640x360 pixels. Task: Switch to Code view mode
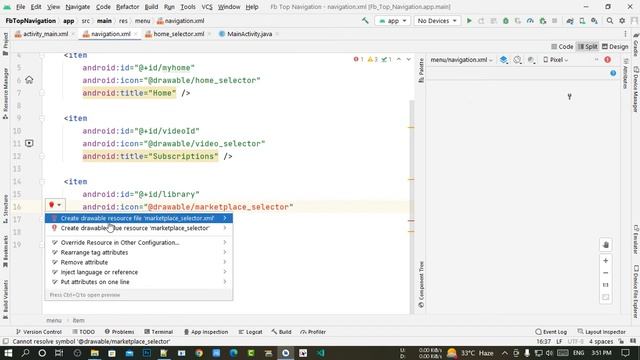(562, 47)
